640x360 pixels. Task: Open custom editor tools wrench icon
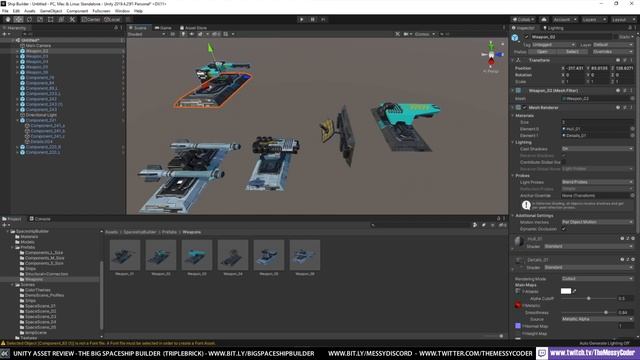click(x=72, y=20)
